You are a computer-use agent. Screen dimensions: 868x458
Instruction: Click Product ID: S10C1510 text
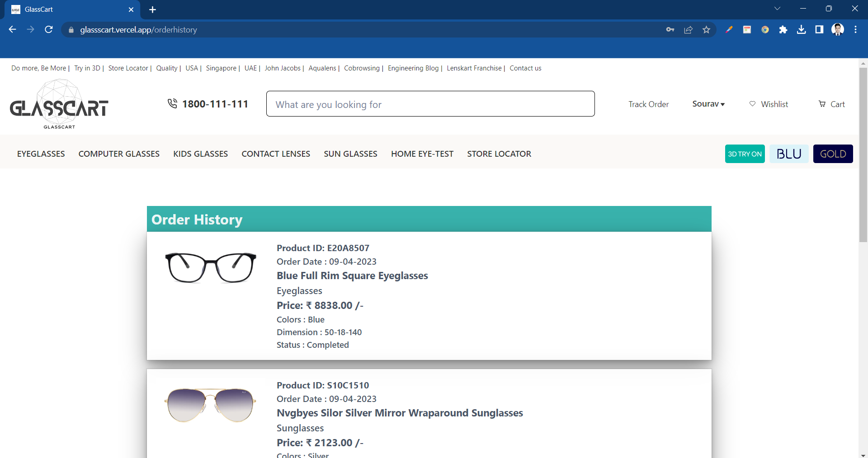coord(323,385)
